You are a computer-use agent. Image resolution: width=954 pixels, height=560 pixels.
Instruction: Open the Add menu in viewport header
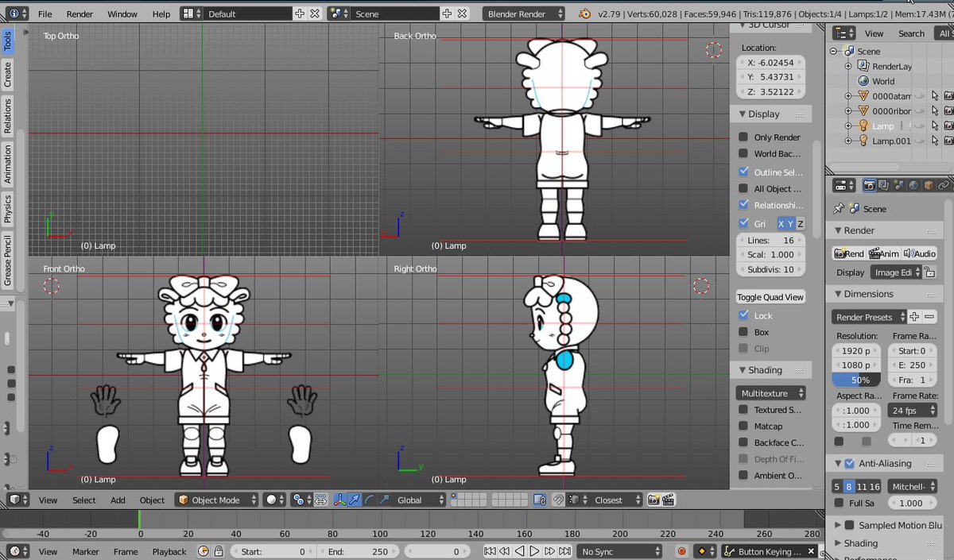tap(118, 500)
